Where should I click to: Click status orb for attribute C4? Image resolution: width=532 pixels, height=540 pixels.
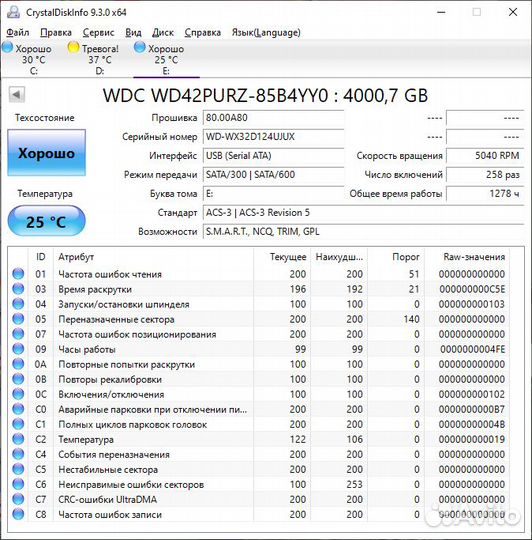point(18,454)
